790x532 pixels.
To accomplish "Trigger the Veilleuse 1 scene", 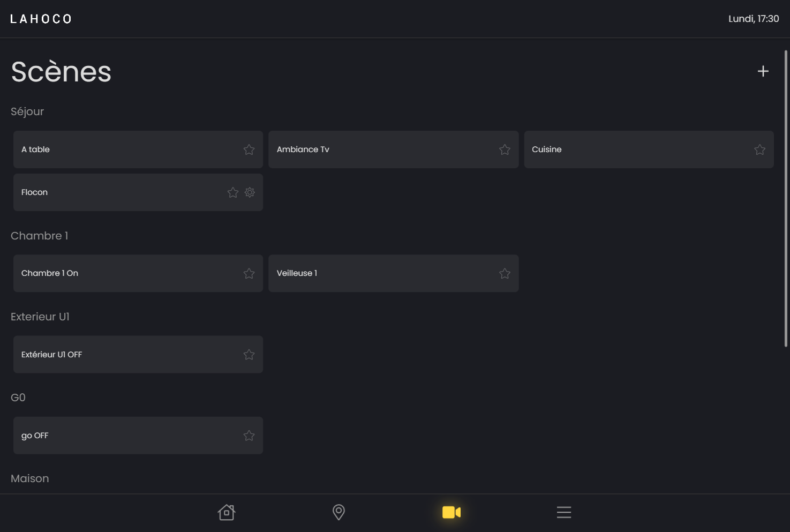I will [x=375, y=273].
